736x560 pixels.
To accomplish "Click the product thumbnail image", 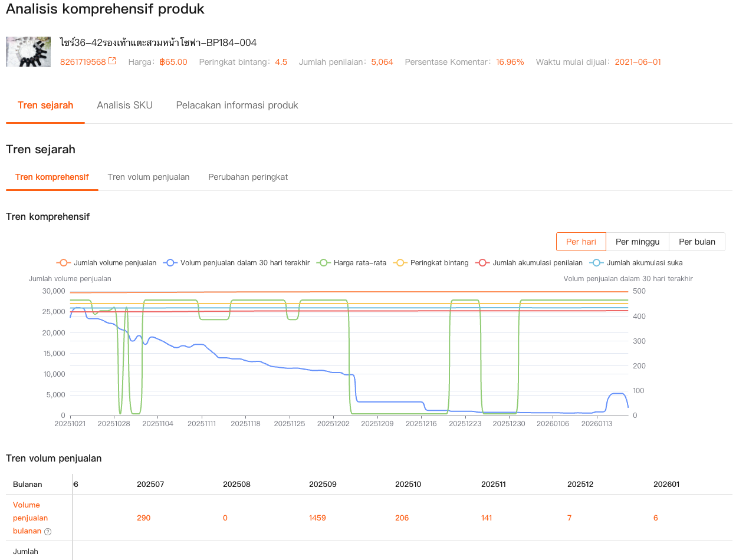I will tap(28, 52).
